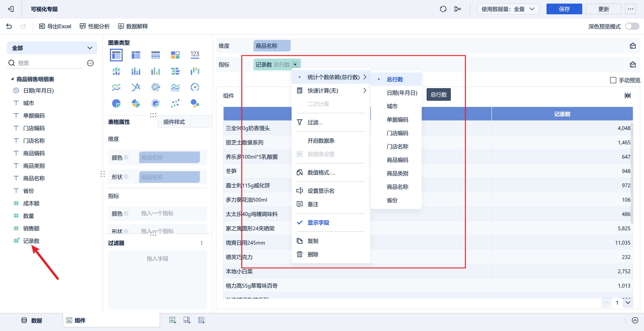The image size is (644, 331).
Task: Click 导出Excel in toolbar
Action: (x=55, y=26)
